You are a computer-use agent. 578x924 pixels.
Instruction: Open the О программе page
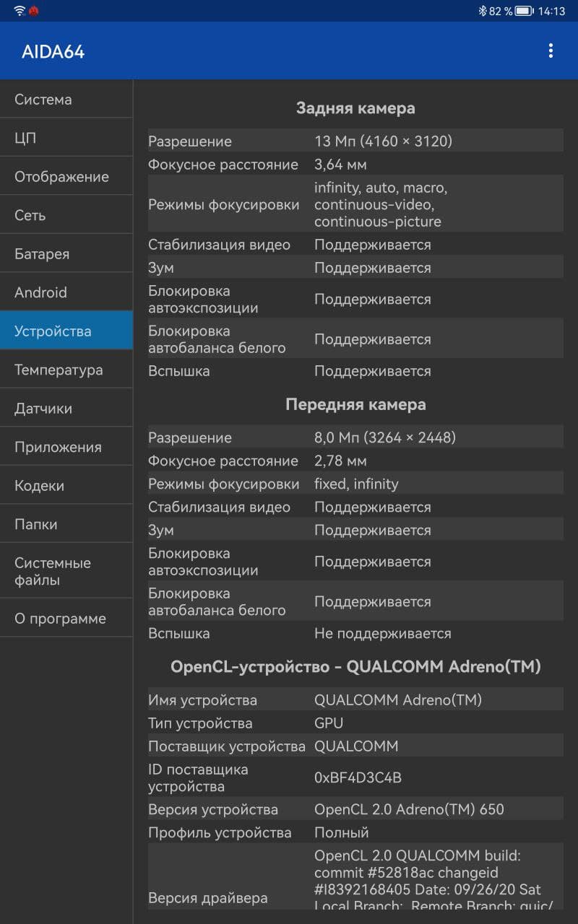[x=66, y=619]
